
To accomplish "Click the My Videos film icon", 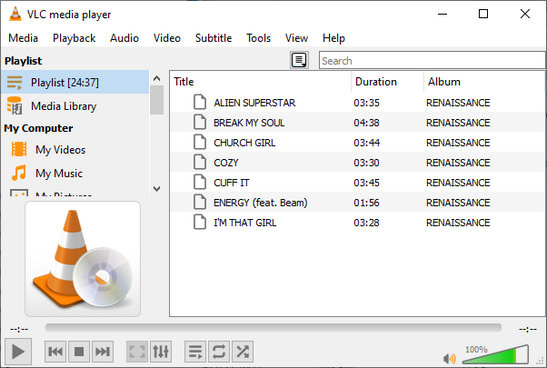I will 19,149.
